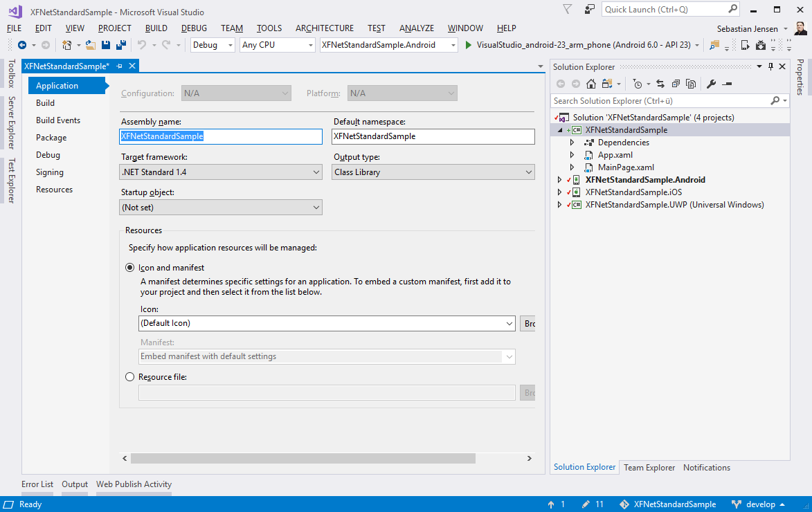
Task: Select the Icon and manifest radio button
Action: pos(129,268)
